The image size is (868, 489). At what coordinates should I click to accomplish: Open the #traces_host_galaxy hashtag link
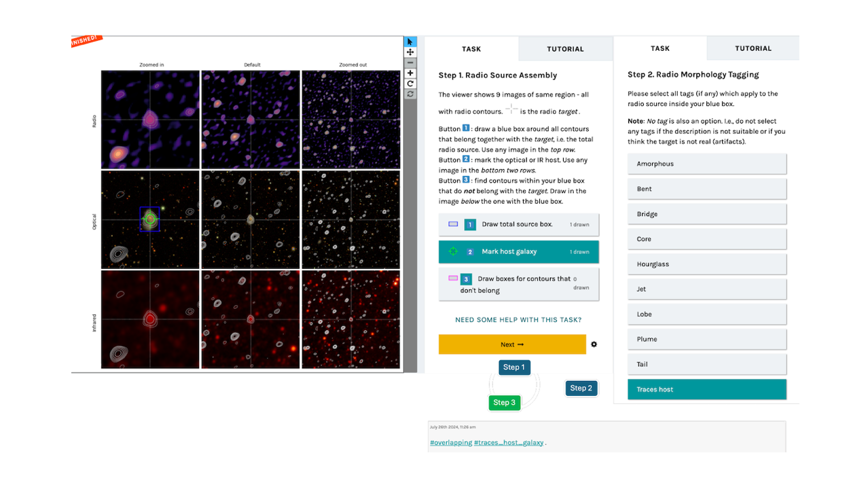(x=509, y=443)
